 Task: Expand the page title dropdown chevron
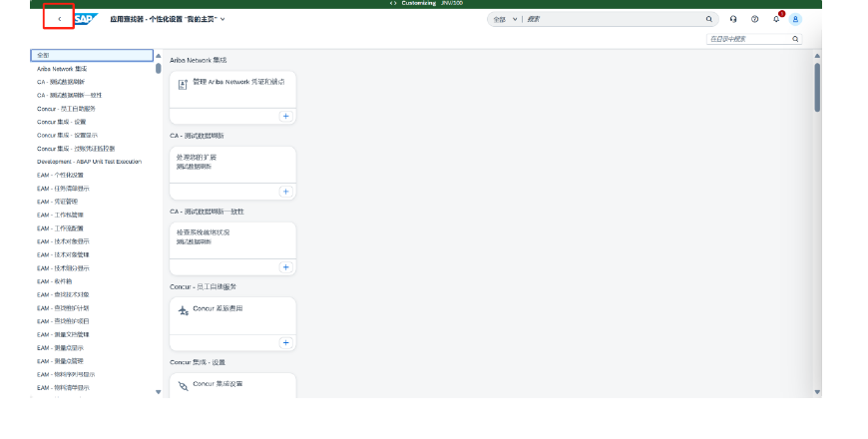click(x=222, y=19)
